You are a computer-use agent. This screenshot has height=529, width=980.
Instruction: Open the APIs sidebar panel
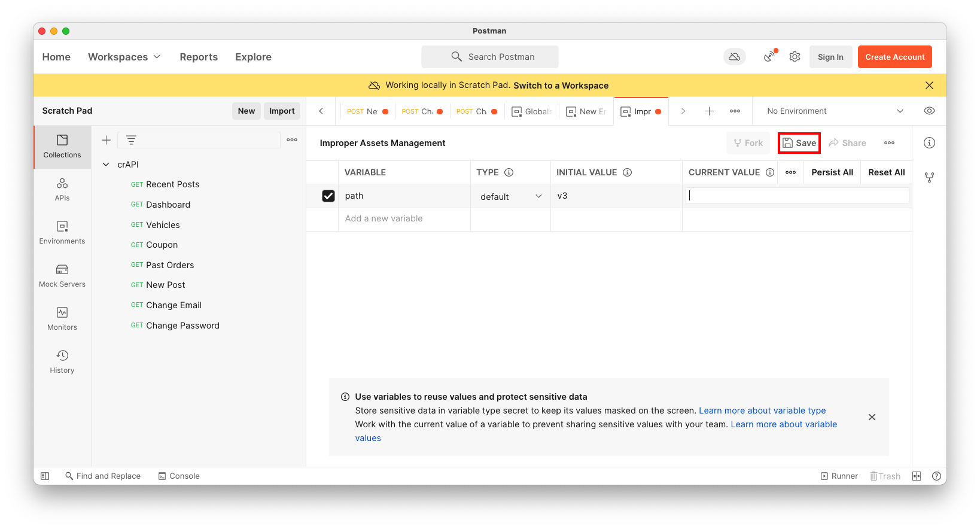tap(62, 190)
